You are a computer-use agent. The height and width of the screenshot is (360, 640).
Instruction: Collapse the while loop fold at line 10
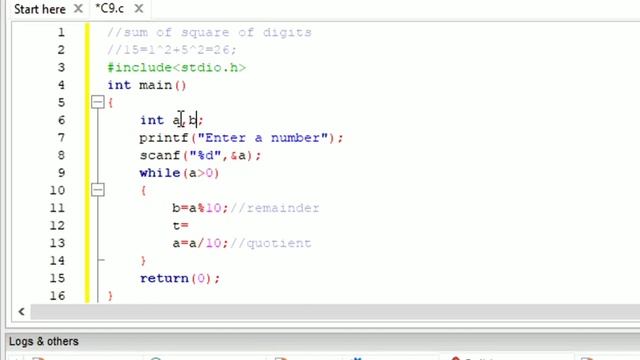coord(98,190)
